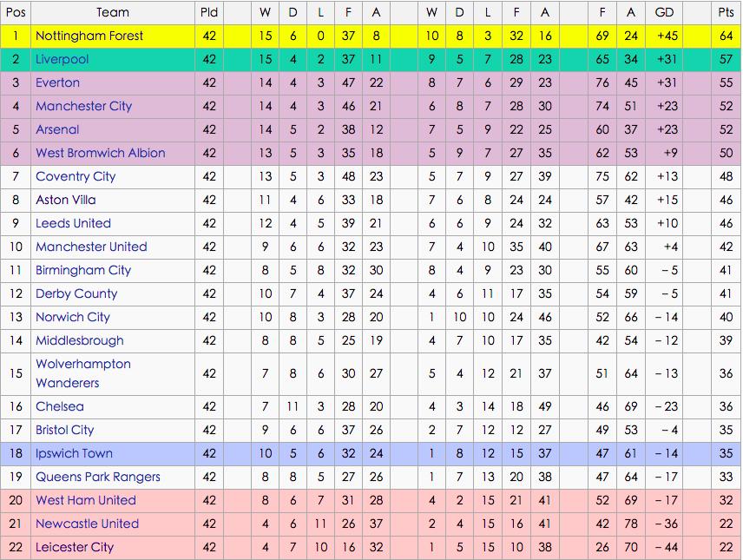Follow the Arsenal link

[57, 129]
